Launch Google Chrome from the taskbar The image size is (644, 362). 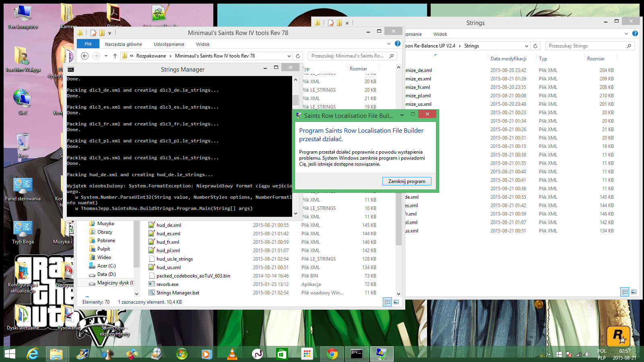pyautogui.click(x=332, y=354)
